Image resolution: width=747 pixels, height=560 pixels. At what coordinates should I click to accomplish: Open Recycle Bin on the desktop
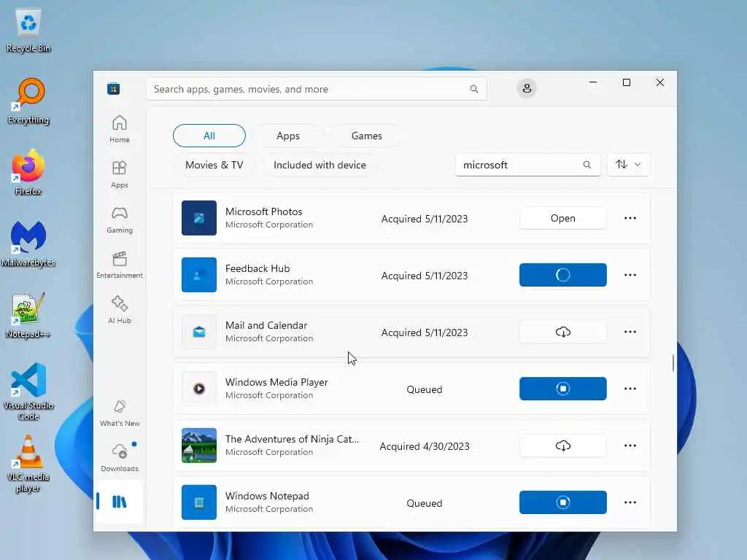[x=28, y=30]
